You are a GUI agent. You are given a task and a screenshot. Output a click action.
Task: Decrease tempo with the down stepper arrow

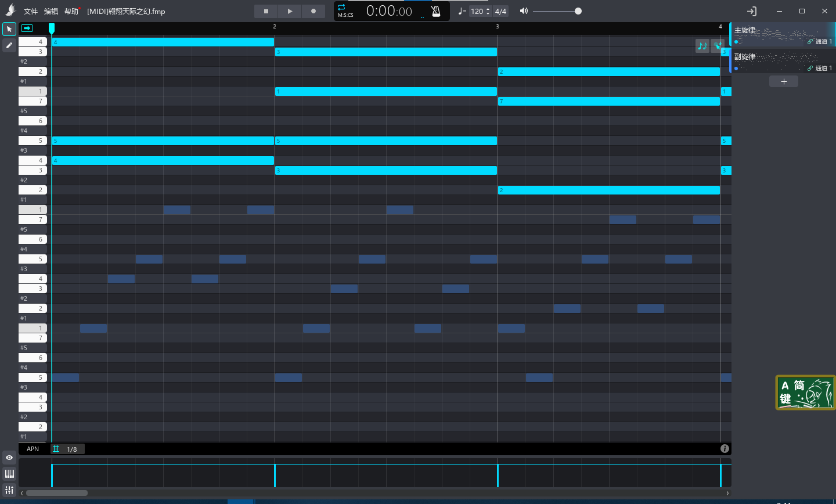tap(488, 14)
